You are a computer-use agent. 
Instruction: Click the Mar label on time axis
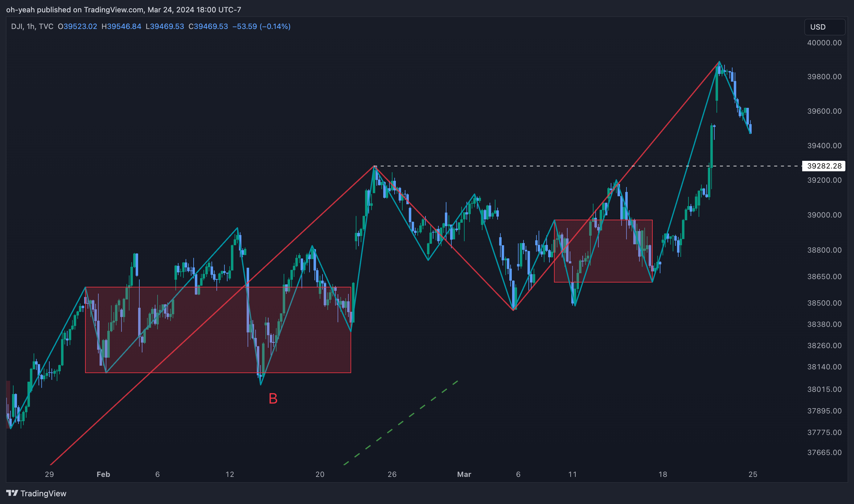tap(464, 474)
